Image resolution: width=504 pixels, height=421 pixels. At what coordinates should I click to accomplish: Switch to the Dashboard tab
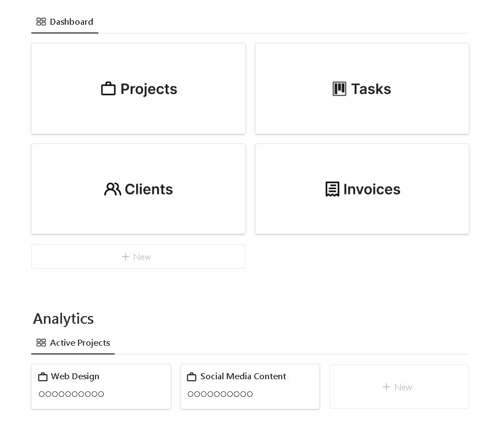[71, 22]
